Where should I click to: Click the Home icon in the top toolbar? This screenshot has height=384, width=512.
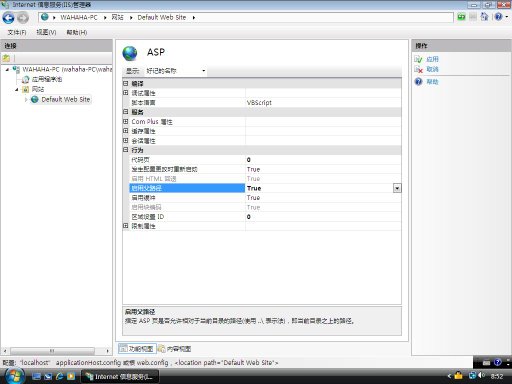click(484, 17)
